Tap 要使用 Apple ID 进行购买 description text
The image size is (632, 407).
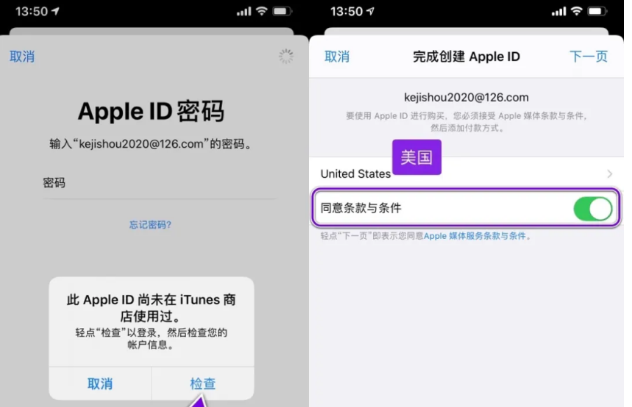466,122
